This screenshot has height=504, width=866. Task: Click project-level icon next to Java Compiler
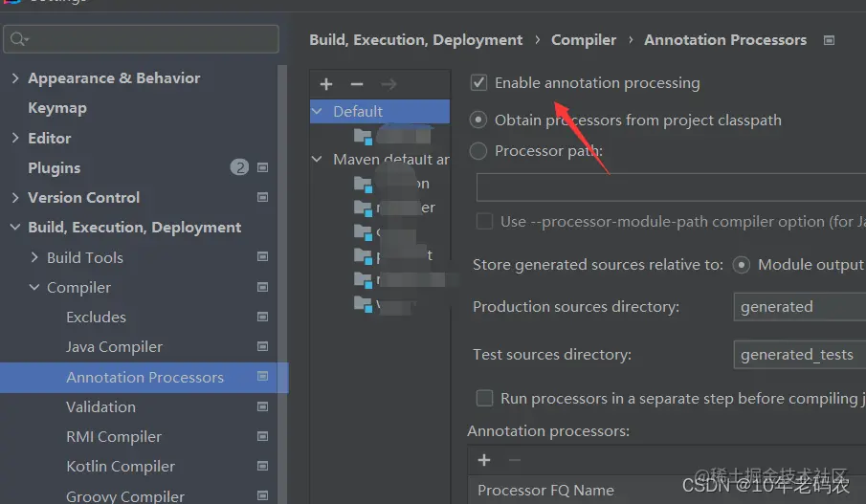(263, 346)
